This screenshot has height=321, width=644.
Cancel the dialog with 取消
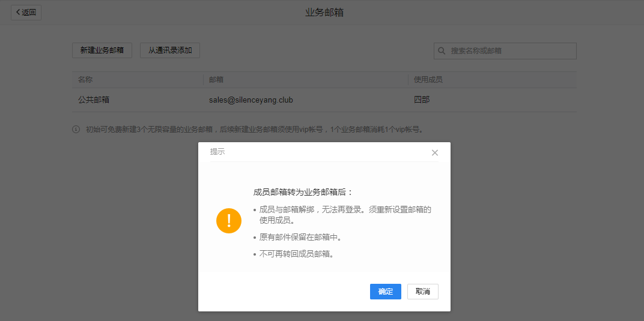pyautogui.click(x=422, y=292)
